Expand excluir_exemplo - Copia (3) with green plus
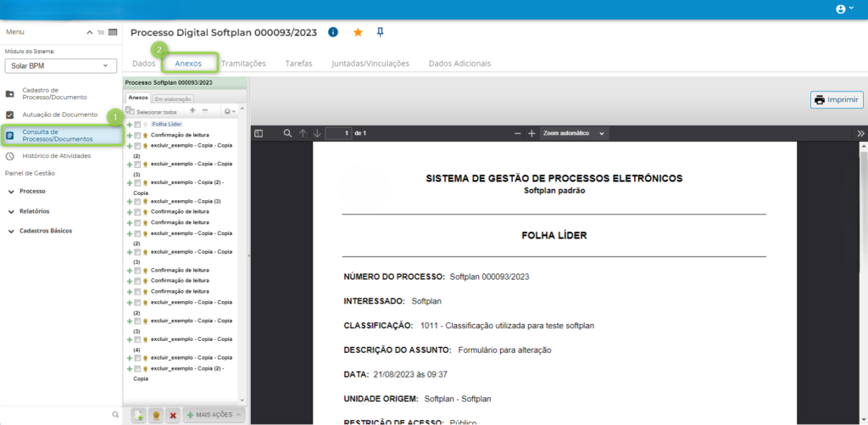 130,202
